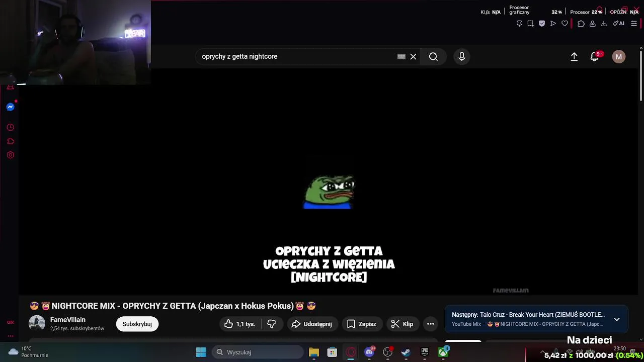Open OBS Studio from the taskbar
This screenshot has height=362, width=644.
[388, 352]
